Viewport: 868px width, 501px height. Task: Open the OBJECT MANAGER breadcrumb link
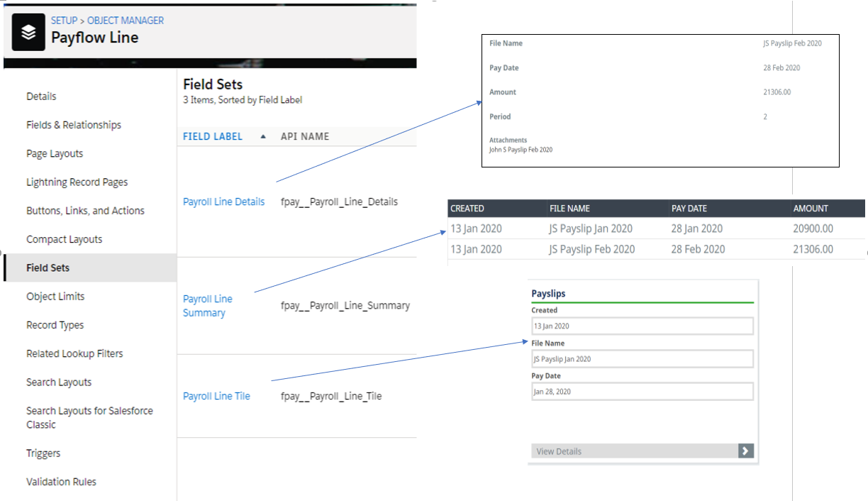coord(126,21)
